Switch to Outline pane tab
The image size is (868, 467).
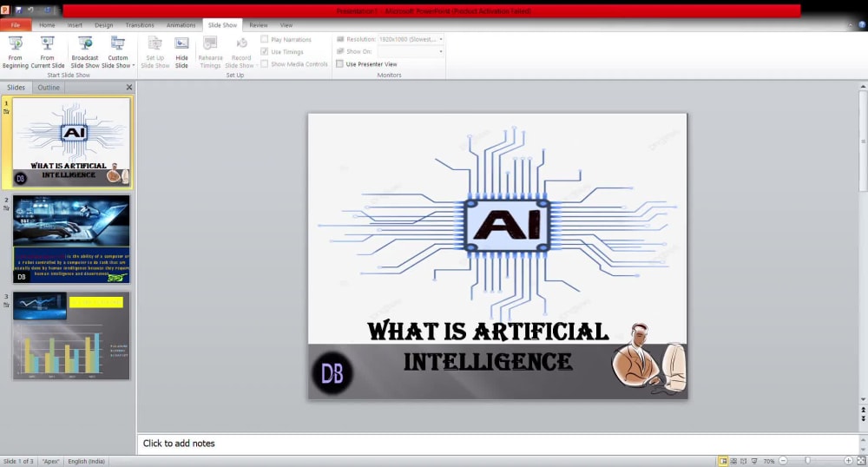pyautogui.click(x=49, y=88)
